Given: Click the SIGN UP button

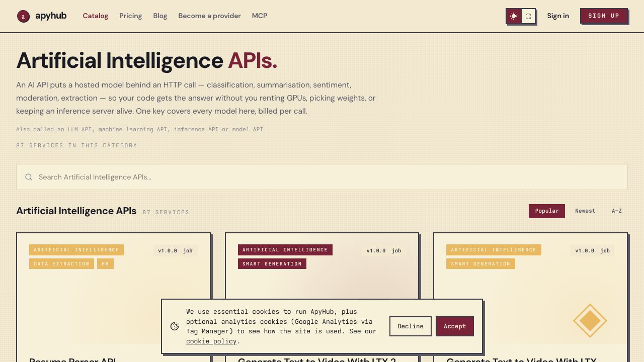Looking at the screenshot, I should coord(604,16).
